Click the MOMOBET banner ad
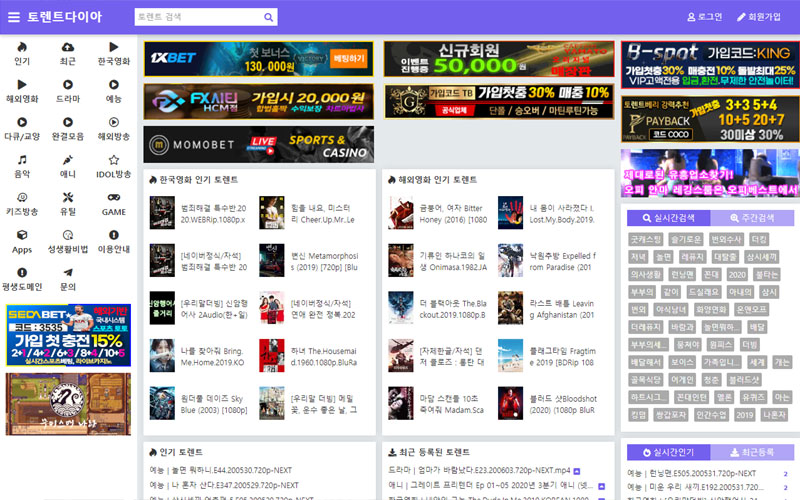800x500 pixels. [x=259, y=145]
